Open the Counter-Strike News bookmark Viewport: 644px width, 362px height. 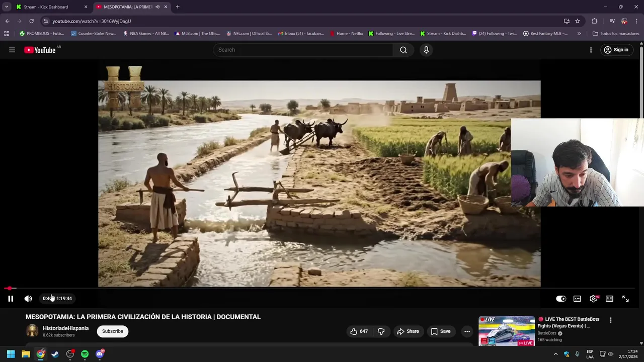(x=94, y=34)
